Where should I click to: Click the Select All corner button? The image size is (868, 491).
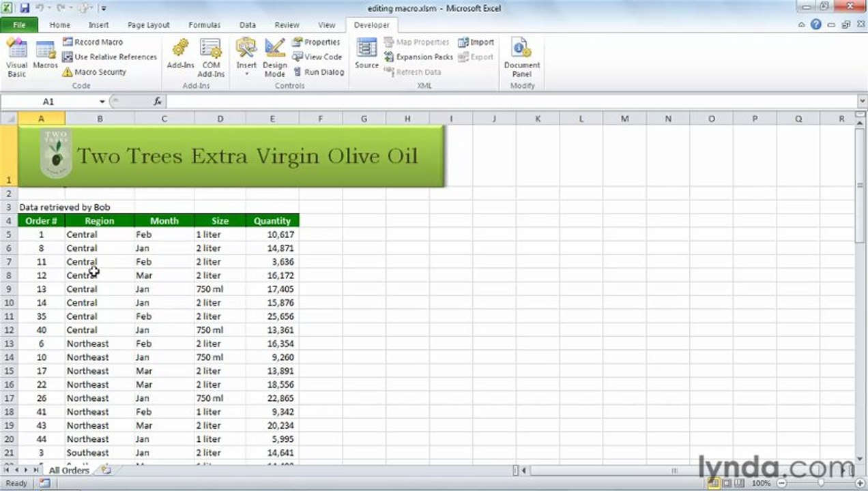tap(8, 119)
